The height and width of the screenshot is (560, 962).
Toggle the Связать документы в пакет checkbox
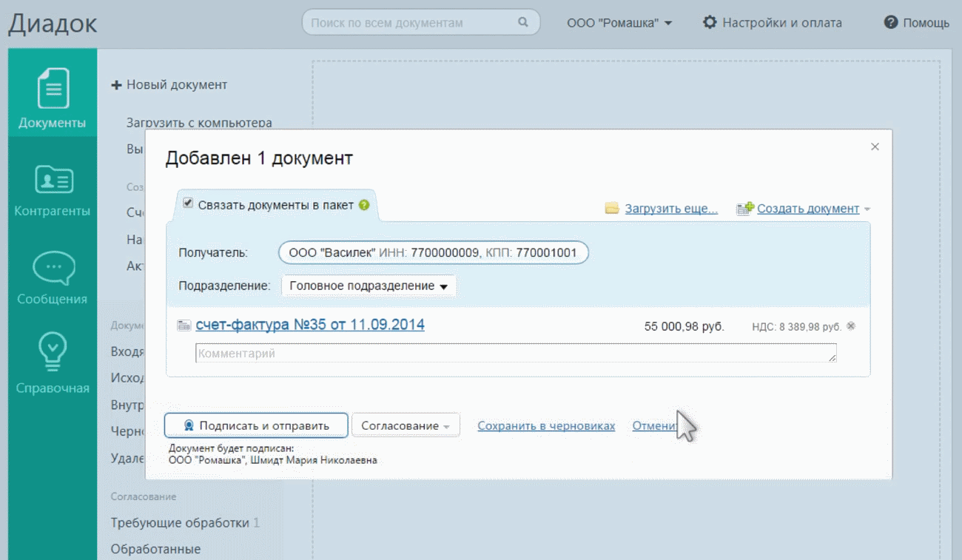188,203
